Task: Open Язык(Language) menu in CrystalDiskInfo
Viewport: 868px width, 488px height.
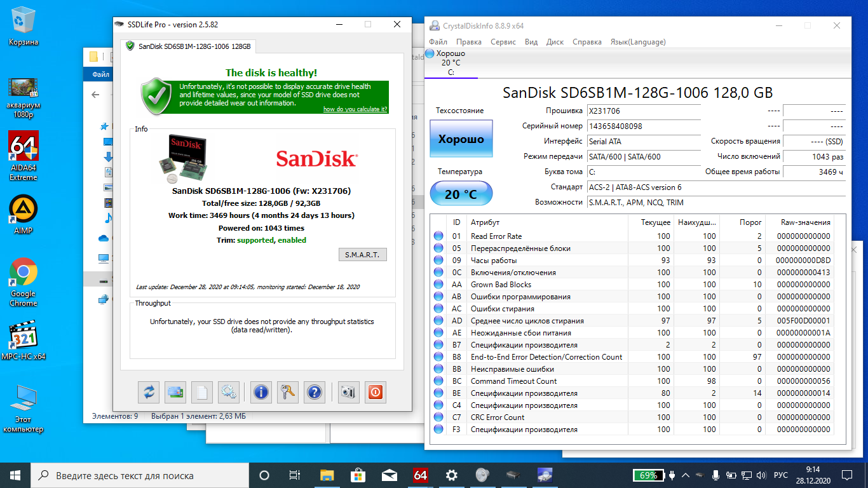Action: [x=637, y=42]
